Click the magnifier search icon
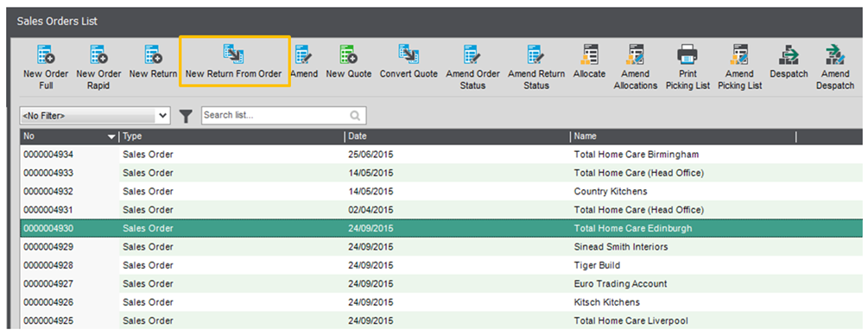 [355, 116]
